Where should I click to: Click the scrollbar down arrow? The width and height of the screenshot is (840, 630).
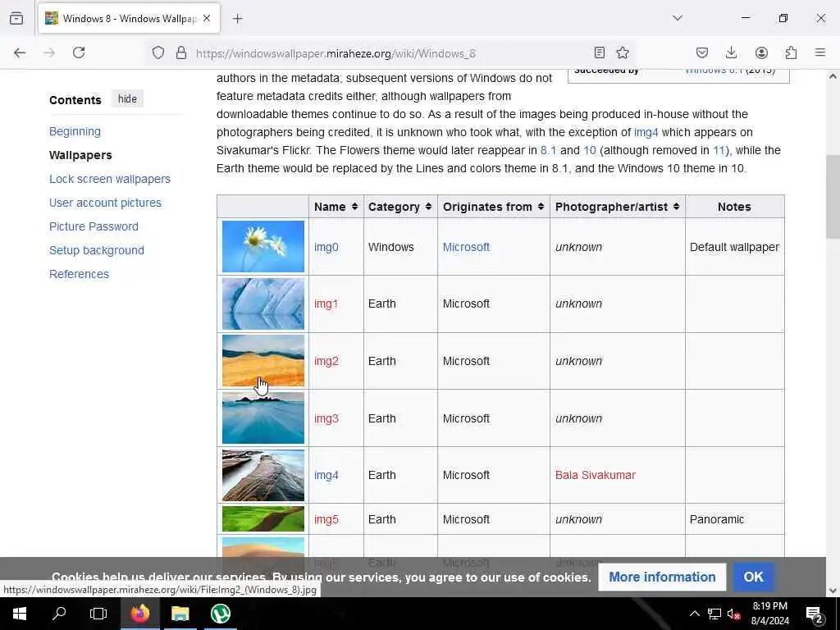tap(833, 591)
